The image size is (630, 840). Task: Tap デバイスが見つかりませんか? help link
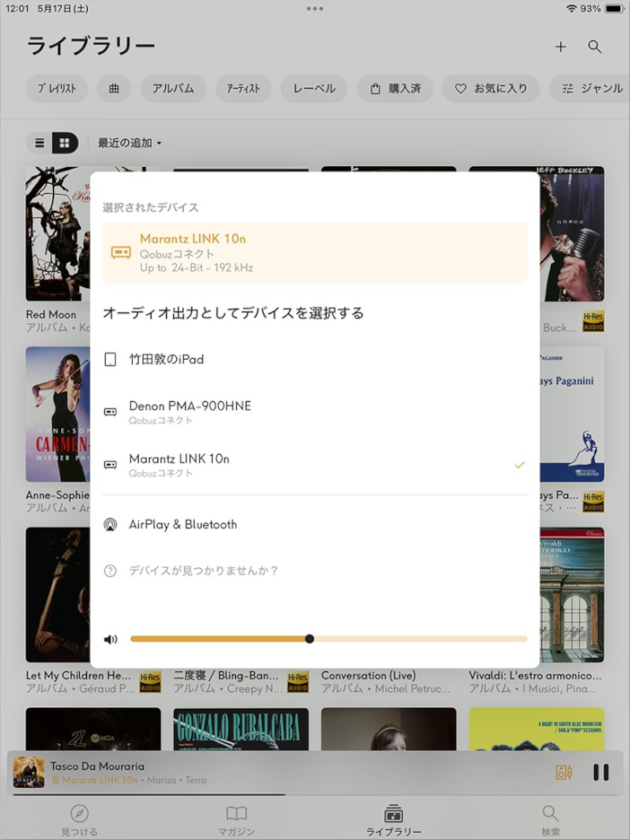click(203, 571)
